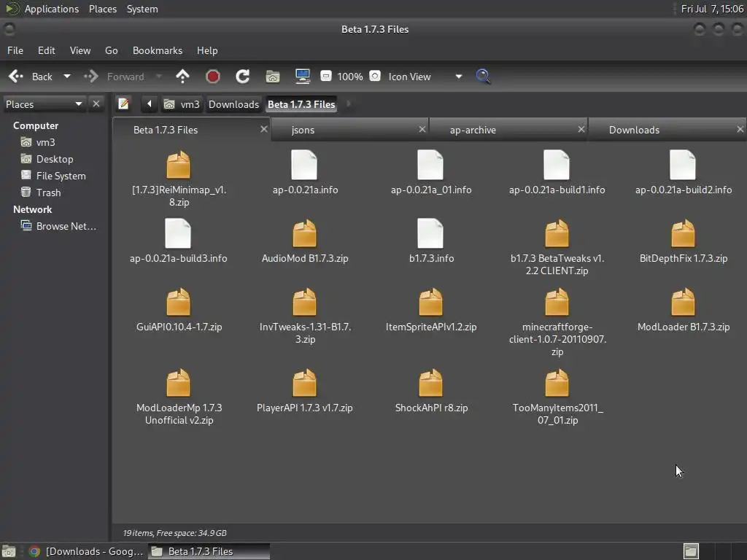Open the Applications menu in top panel
Viewport: 747px width, 560px height.
(x=52, y=9)
